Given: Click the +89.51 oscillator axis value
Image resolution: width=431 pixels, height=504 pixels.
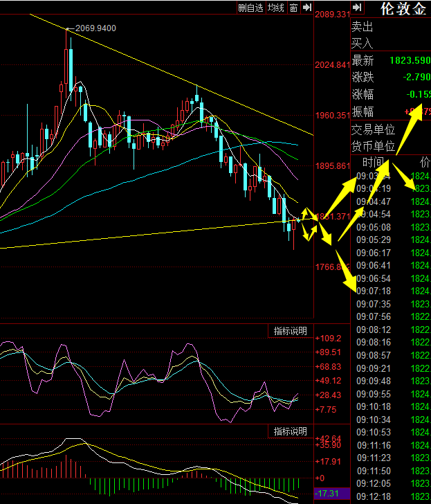Looking at the screenshot, I should click(328, 352).
